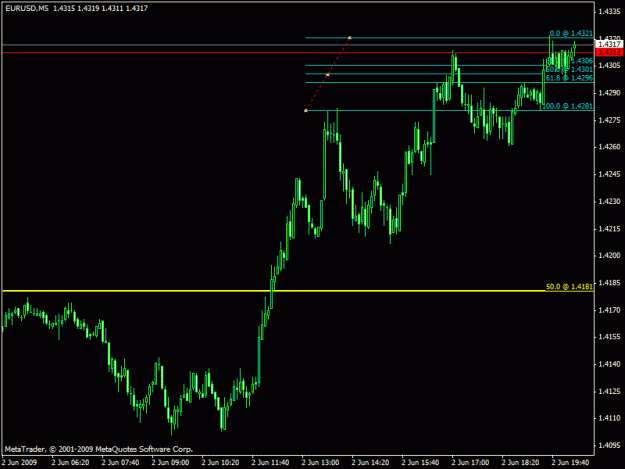625x469 pixels.
Task: Click the '0.0 @ 1.4321' Fibonacci label
Action: point(571,33)
